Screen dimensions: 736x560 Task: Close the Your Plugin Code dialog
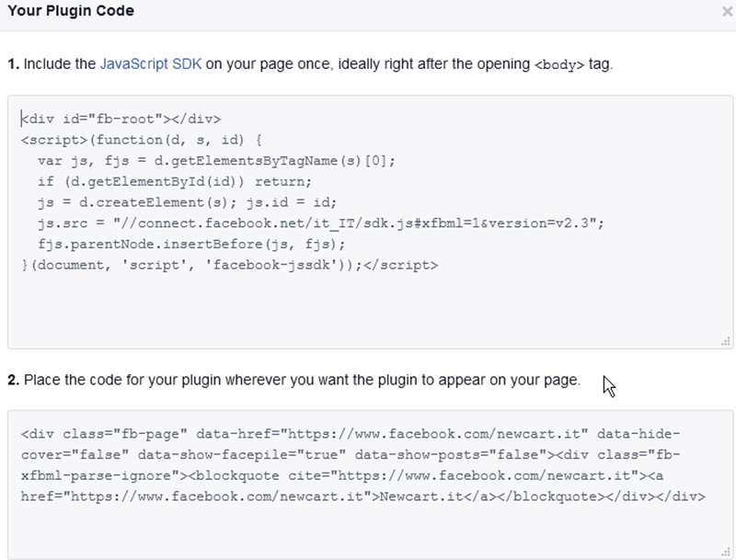click(727, 11)
